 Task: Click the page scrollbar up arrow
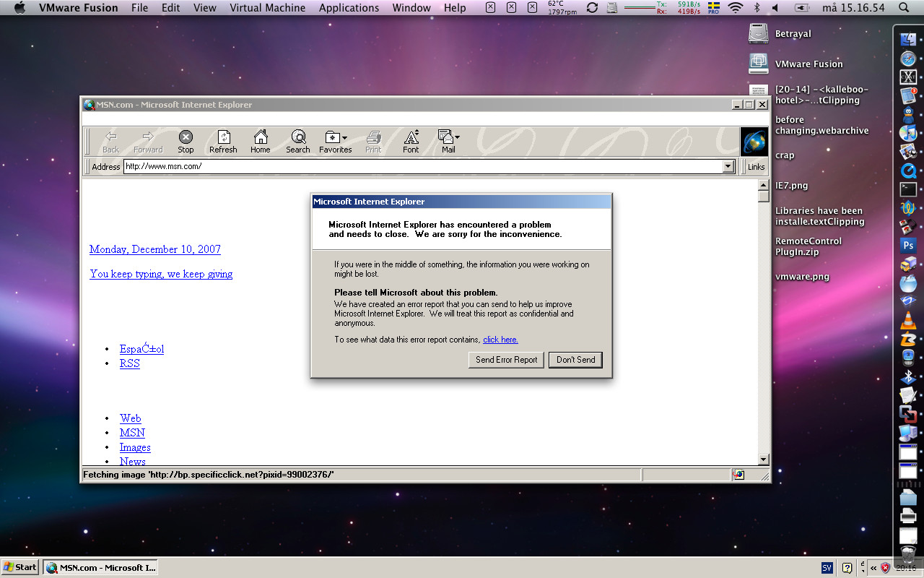764,185
